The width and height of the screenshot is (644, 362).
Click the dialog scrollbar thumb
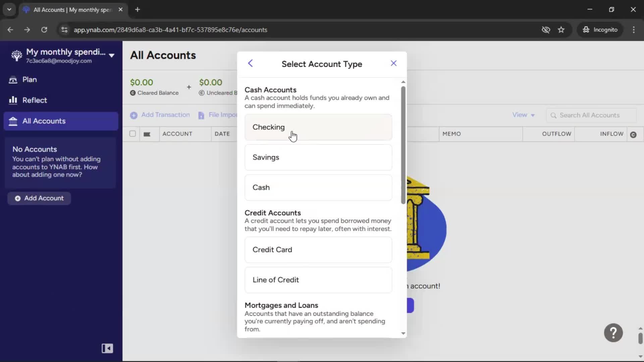[403, 145]
